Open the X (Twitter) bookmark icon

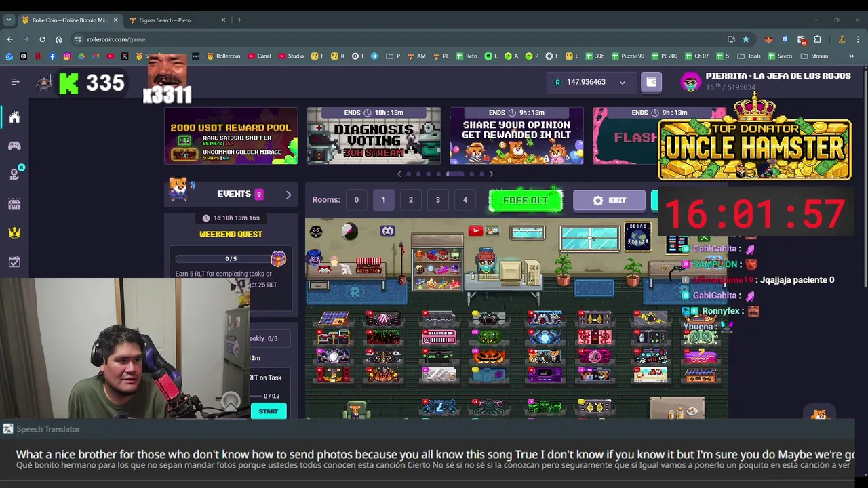(125, 56)
